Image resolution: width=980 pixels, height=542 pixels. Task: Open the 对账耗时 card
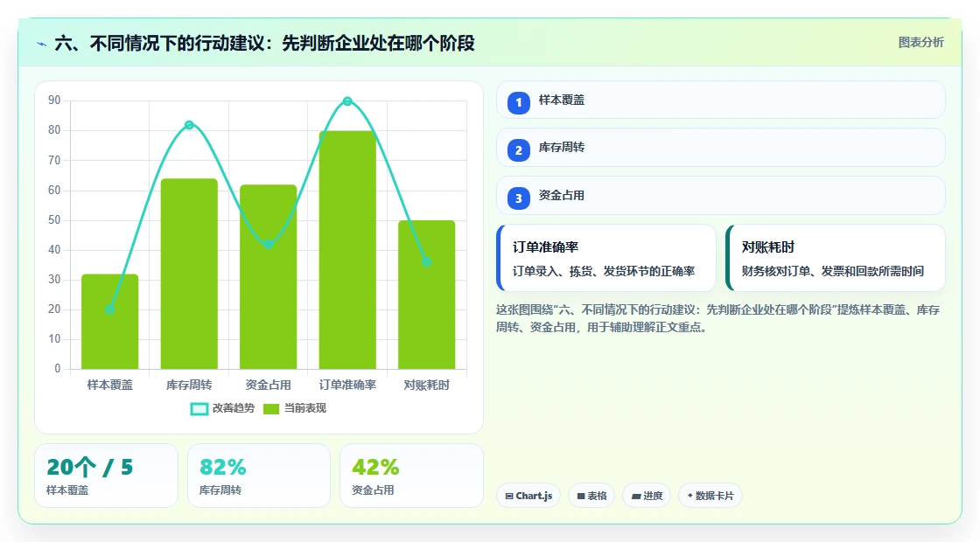836,258
